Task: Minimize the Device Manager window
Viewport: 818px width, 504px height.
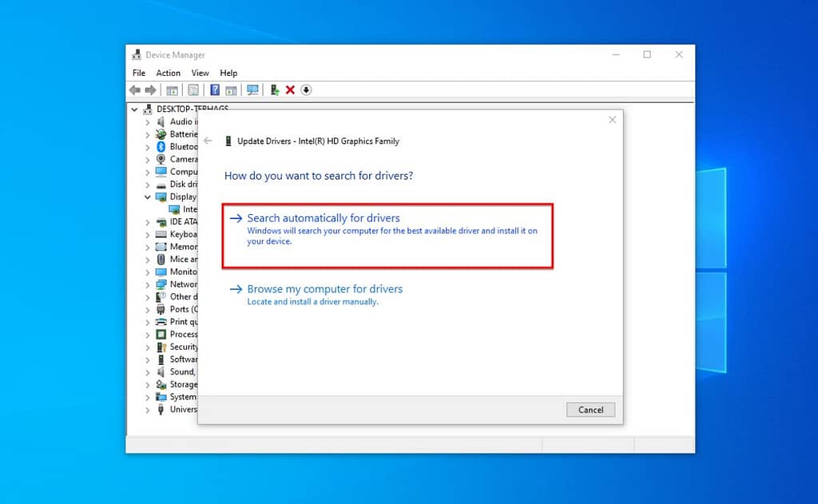Action: [x=616, y=54]
